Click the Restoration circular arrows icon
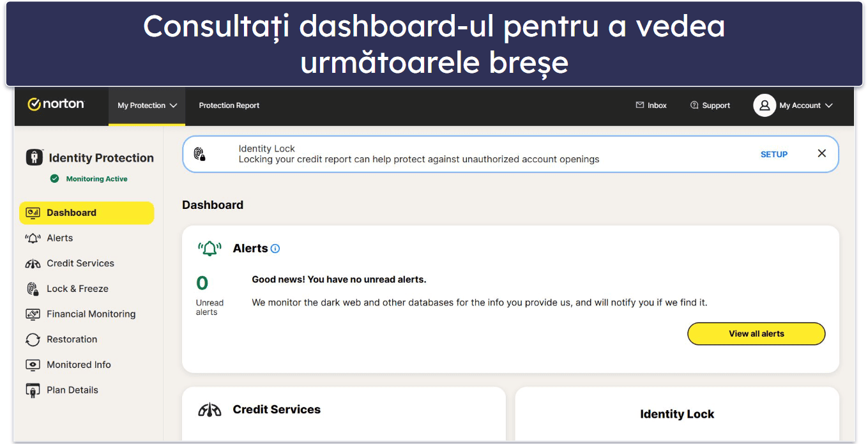The image size is (868, 444). pos(33,340)
